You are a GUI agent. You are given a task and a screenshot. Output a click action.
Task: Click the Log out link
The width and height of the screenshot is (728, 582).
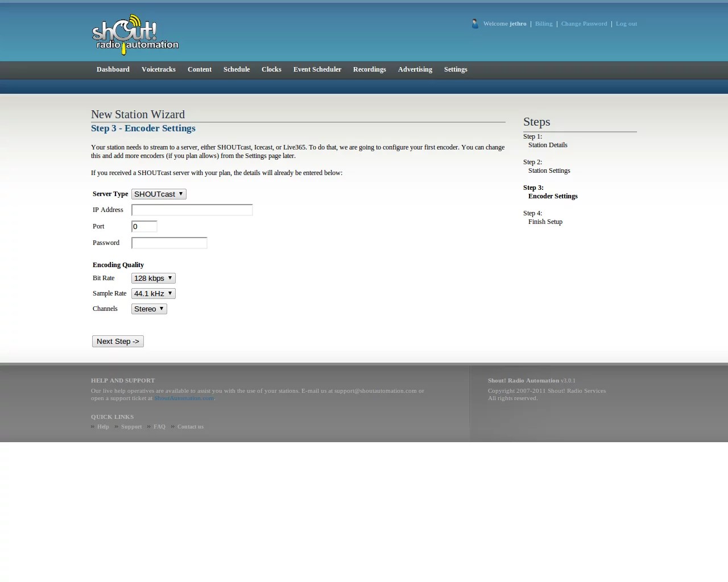point(626,24)
